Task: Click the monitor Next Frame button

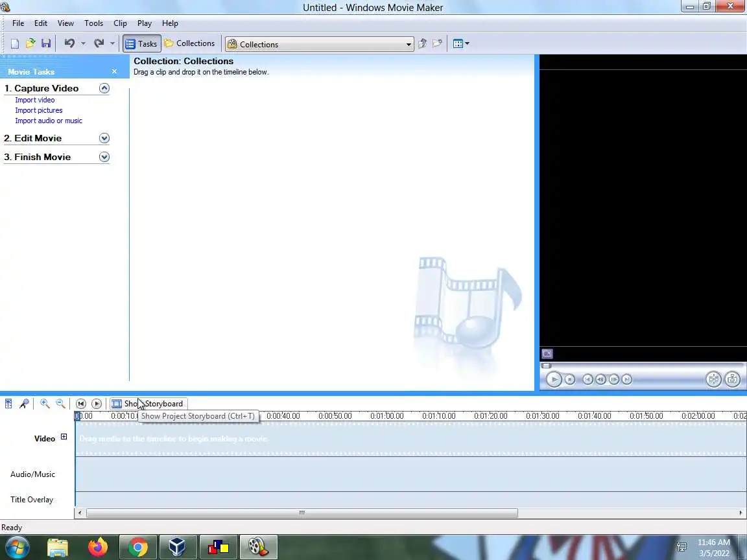Action: [614, 380]
